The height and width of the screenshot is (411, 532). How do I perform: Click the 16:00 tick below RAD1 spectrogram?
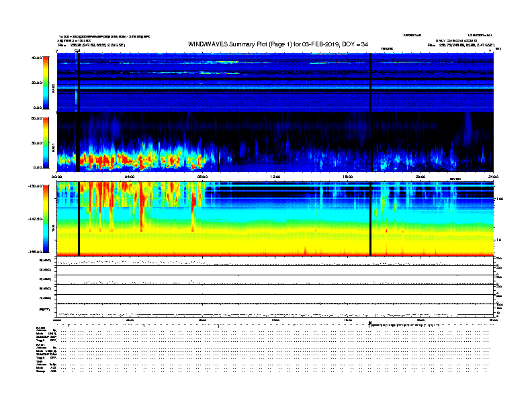click(x=348, y=177)
